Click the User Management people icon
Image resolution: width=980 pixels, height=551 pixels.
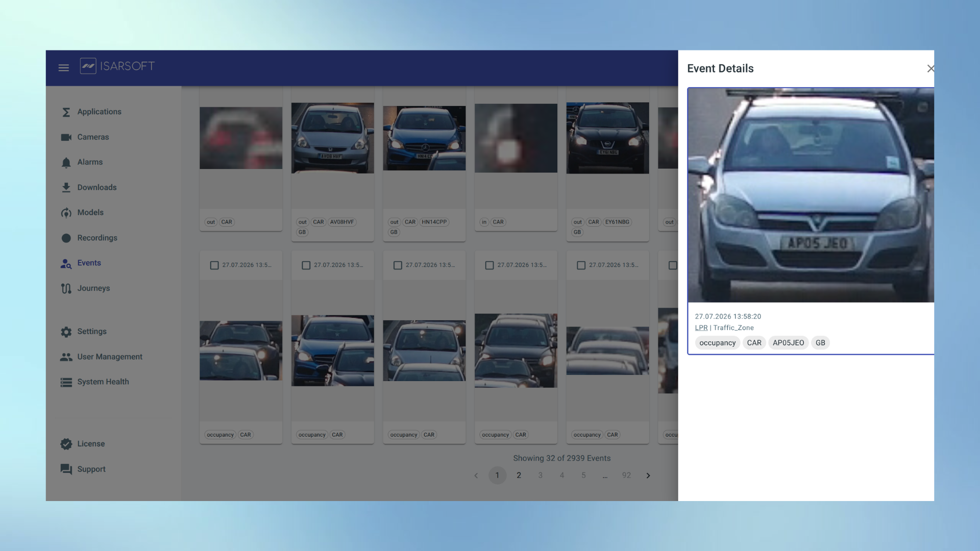tap(66, 357)
